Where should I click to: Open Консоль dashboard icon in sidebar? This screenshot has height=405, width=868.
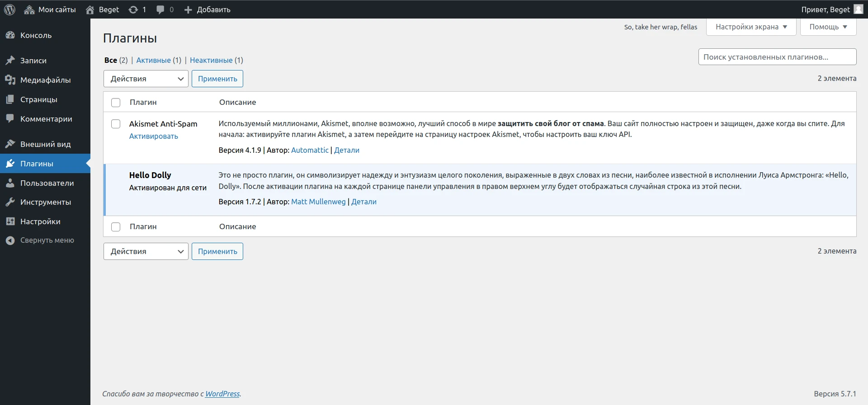(10, 35)
